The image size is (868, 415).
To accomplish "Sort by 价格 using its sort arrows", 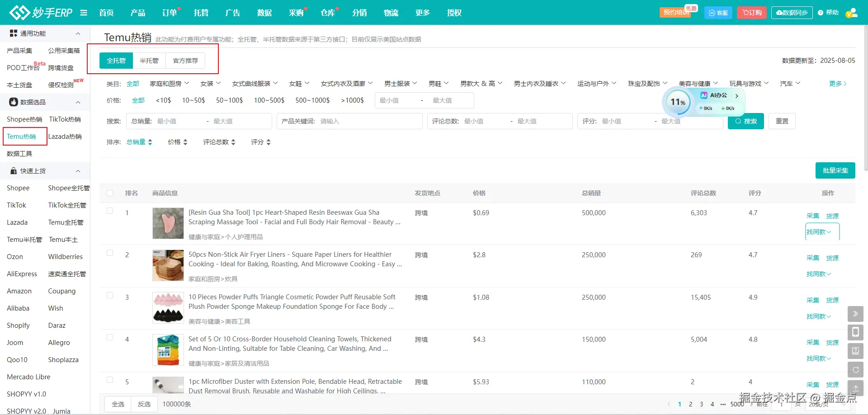I will (185, 142).
